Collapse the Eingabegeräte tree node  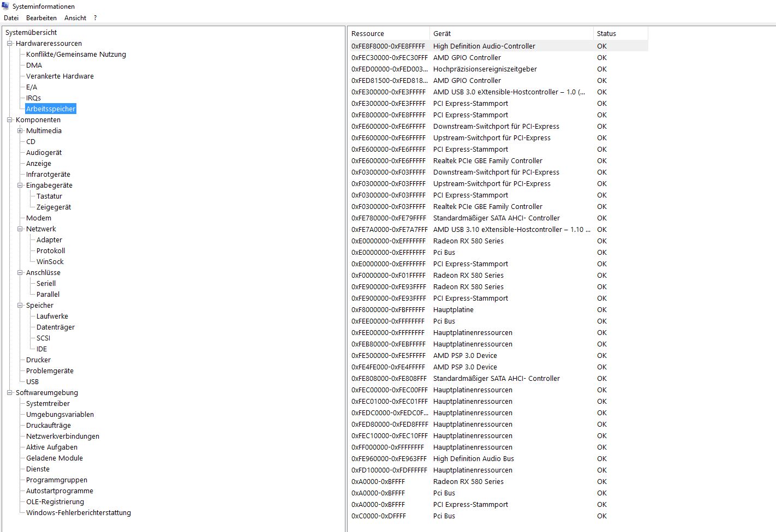coord(20,185)
